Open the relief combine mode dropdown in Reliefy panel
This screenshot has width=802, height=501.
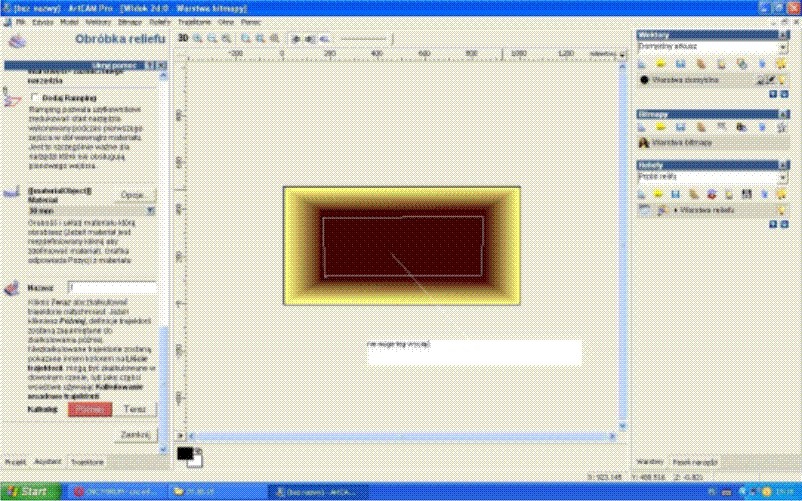click(783, 177)
